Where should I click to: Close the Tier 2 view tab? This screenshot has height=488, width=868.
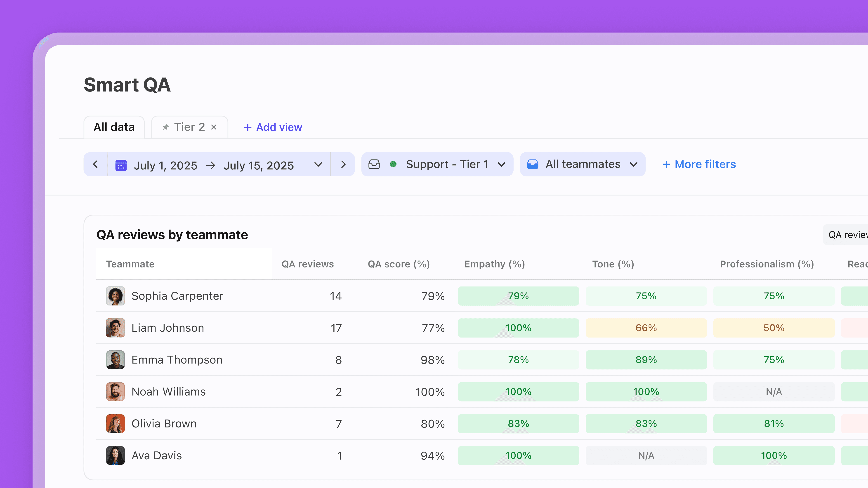tap(214, 127)
